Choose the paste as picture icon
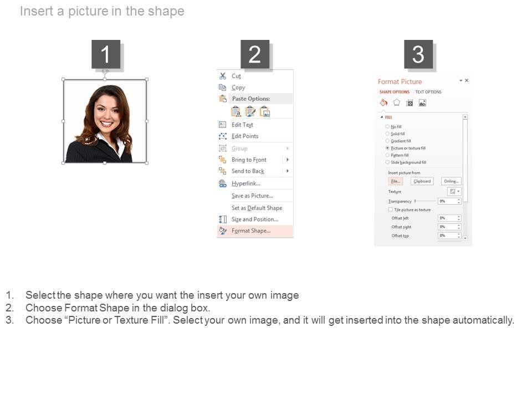This screenshot has height=399, width=532. (x=265, y=111)
